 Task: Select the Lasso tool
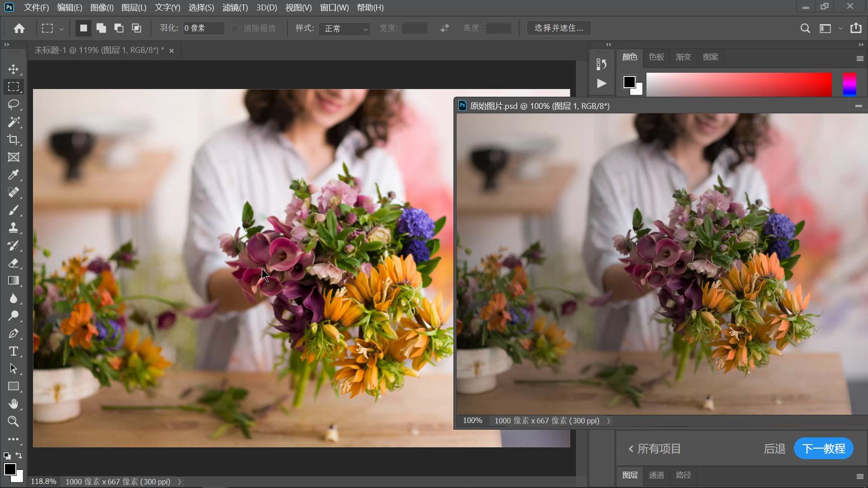point(14,104)
